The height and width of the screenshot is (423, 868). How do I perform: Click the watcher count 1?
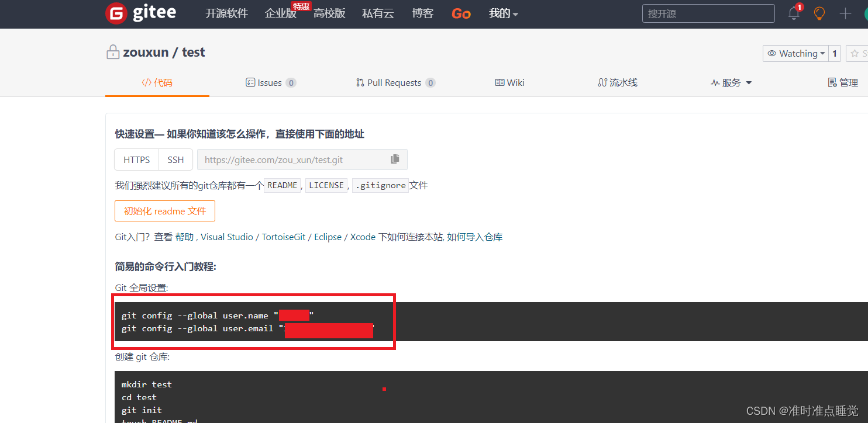click(835, 53)
